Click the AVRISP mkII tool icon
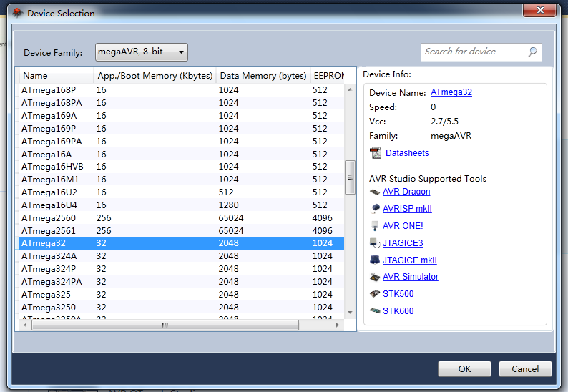This screenshot has width=568, height=392. tap(376, 209)
